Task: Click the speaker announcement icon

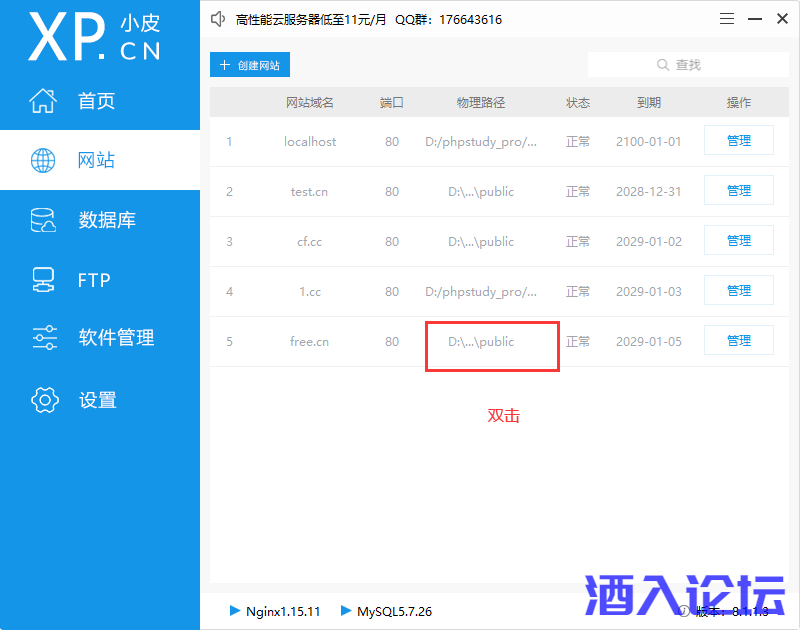Action: pos(219,19)
